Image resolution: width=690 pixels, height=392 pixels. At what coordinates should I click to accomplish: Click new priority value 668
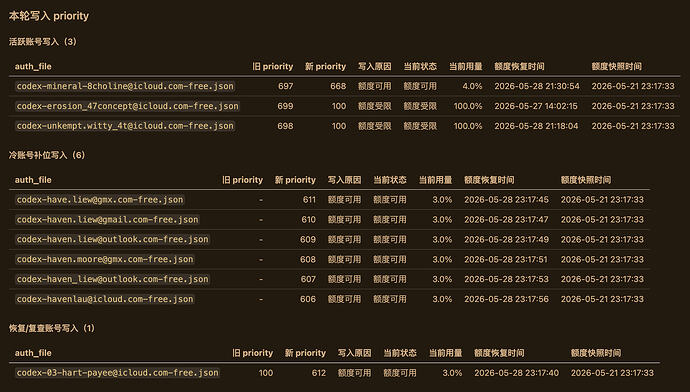[338, 86]
